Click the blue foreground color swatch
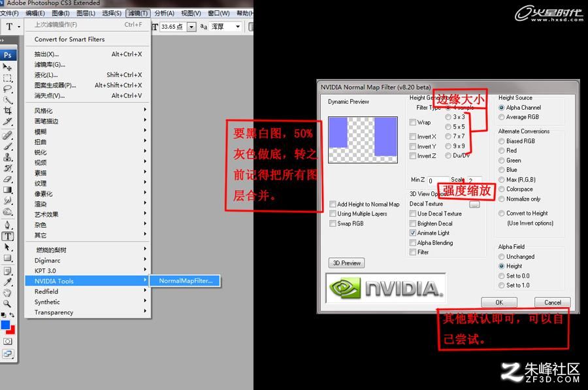This screenshot has height=390, width=588. click(5, 325)
